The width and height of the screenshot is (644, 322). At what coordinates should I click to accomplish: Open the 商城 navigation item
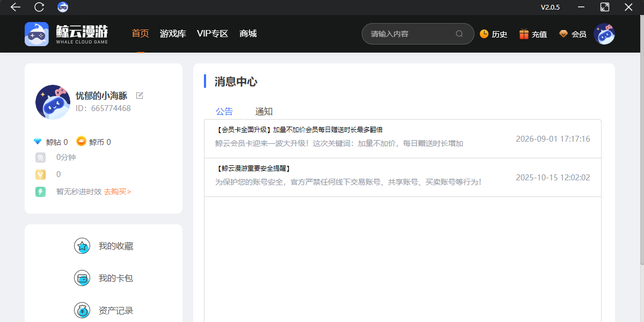(248, 34)
